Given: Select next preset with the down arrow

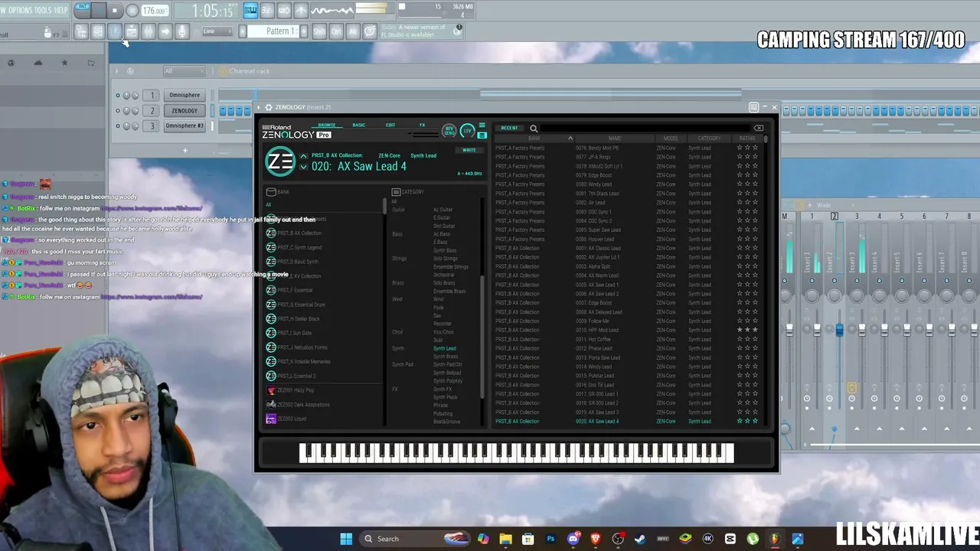Looking at the screenshot, I should [x=303, y=167].
